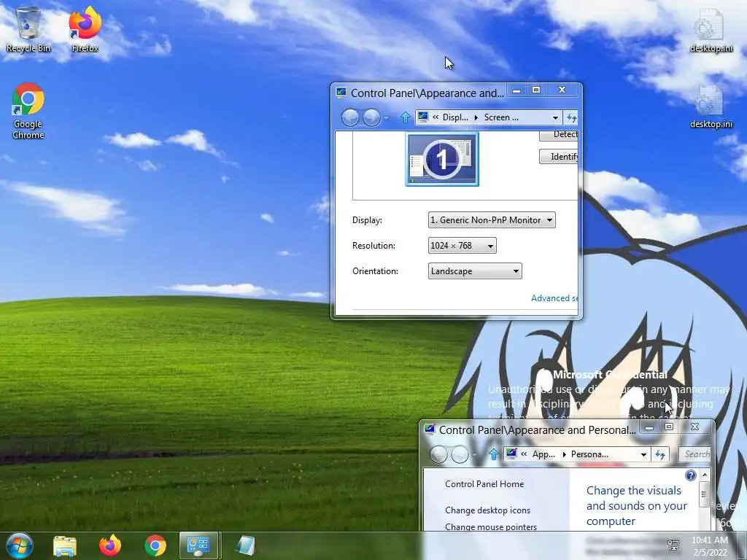Go forward in Screen Resolution window

(371, 117)
